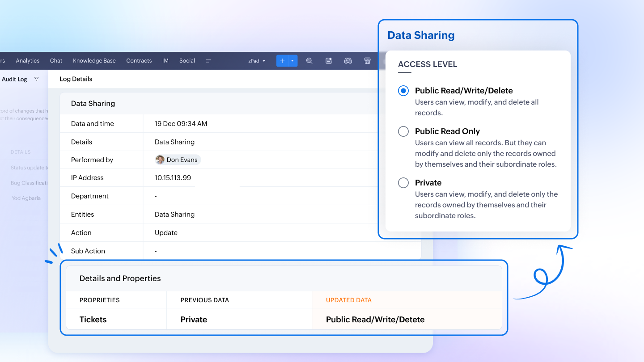The height and width of the screenshot is (362, 644).
Task: Click the Social tab
Action: pos(187,61)
